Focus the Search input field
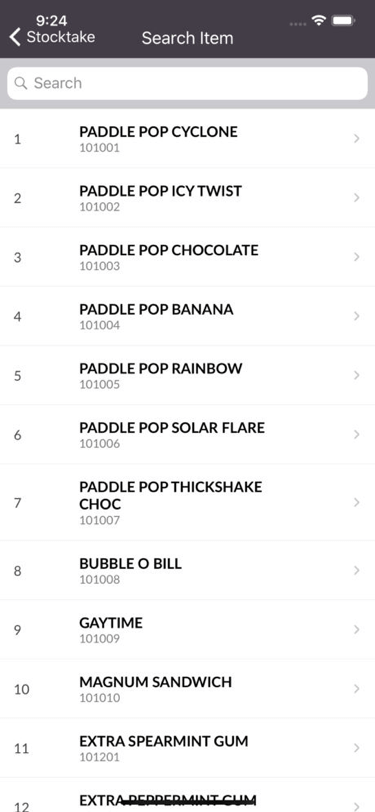 coord(188,83)
